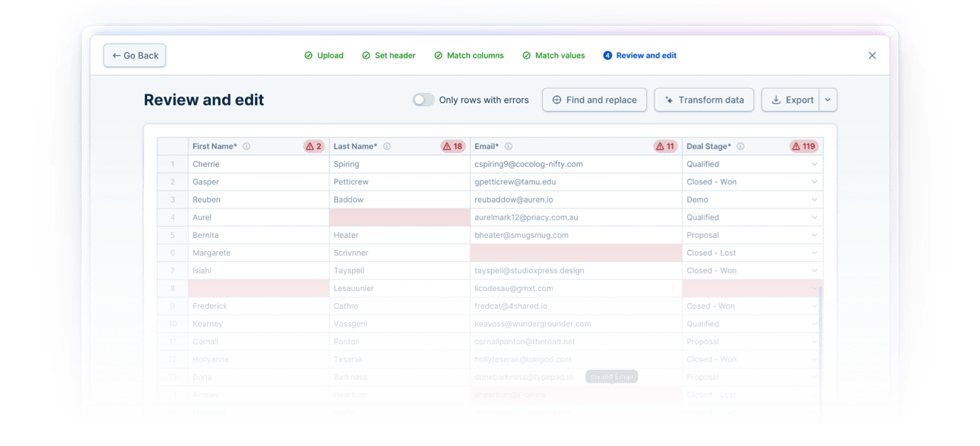Click the crosshair icon in Find and replace
The image size is (980, 446).
click(556, 99)
